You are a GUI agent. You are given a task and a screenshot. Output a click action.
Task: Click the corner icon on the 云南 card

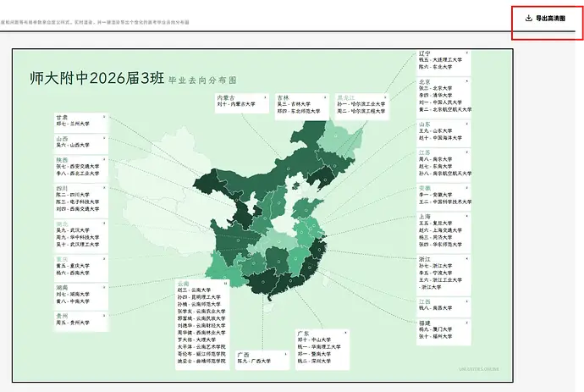(x=225, y=283)
